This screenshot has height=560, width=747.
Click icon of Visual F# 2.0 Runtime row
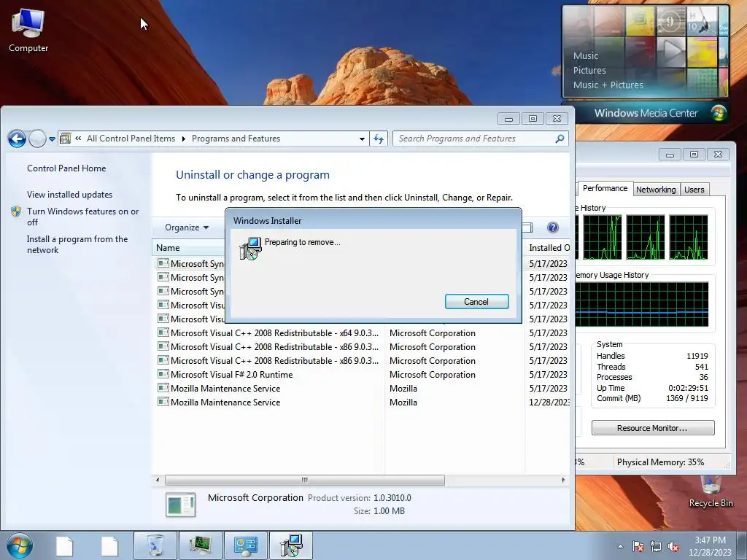163,374
